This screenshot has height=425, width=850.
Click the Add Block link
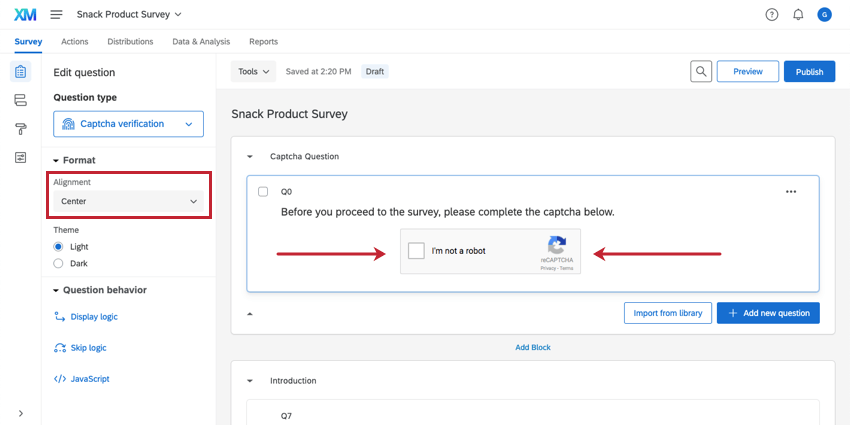[x=533, y=347]
